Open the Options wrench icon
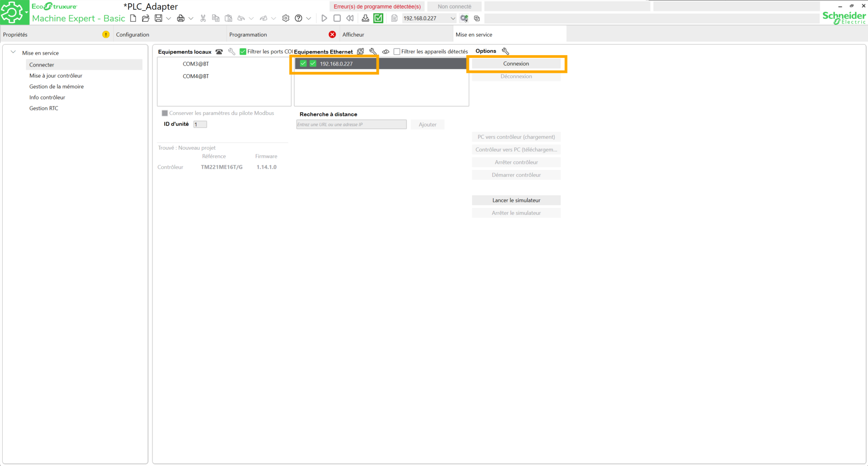 [506, 51]
